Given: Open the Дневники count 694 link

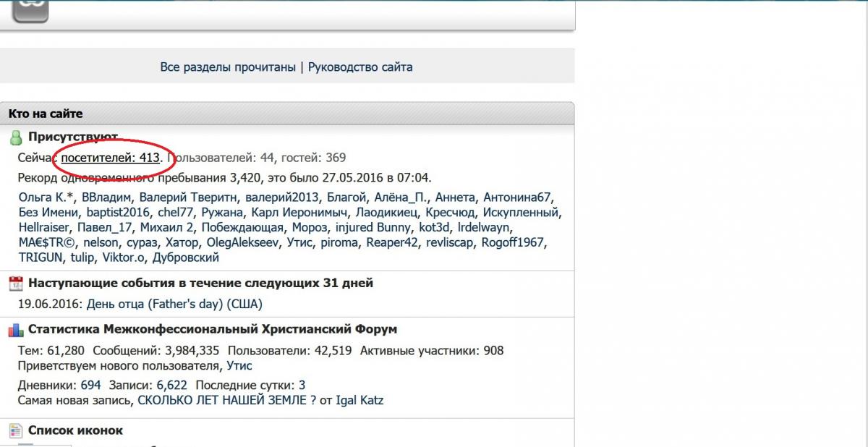Looking at the screenshot, I should point(91,386).
